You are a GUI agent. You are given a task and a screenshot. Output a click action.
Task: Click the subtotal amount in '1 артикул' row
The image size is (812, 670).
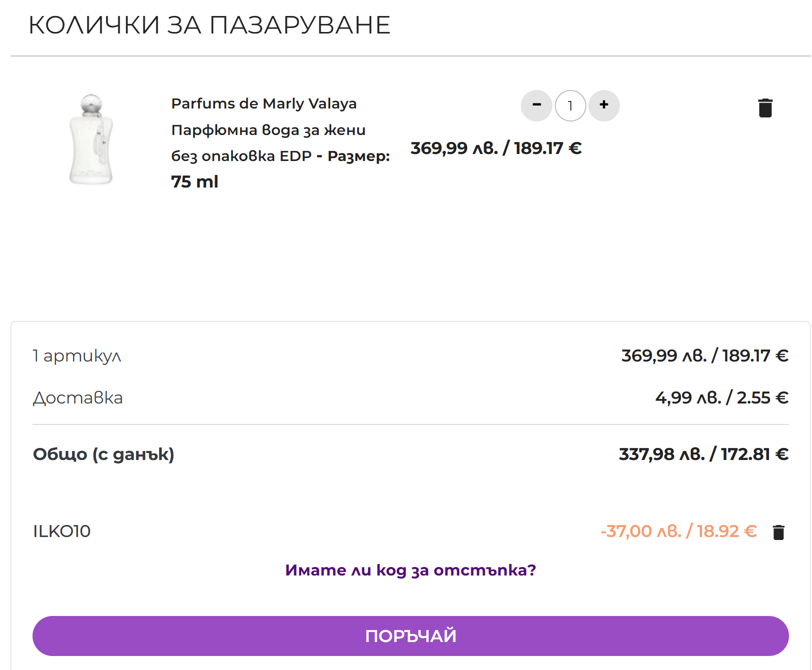(704, 356)
